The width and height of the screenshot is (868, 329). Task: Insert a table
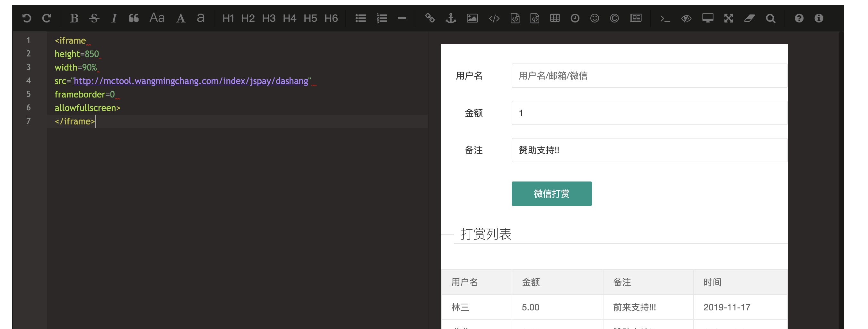point(555,18)
